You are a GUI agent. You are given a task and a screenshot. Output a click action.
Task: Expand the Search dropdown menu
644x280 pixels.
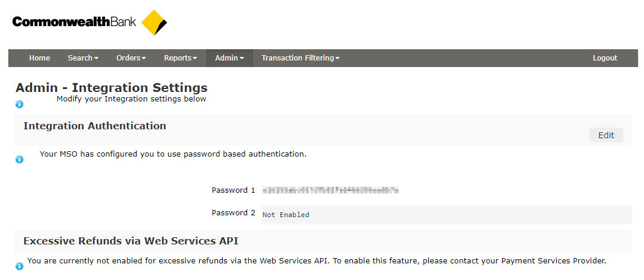(83, 58)
